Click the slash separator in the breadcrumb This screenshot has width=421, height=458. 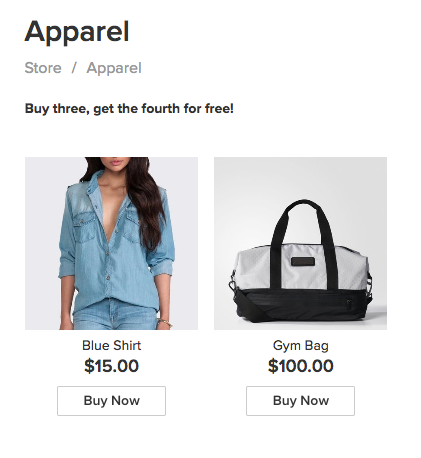point(74,68)
